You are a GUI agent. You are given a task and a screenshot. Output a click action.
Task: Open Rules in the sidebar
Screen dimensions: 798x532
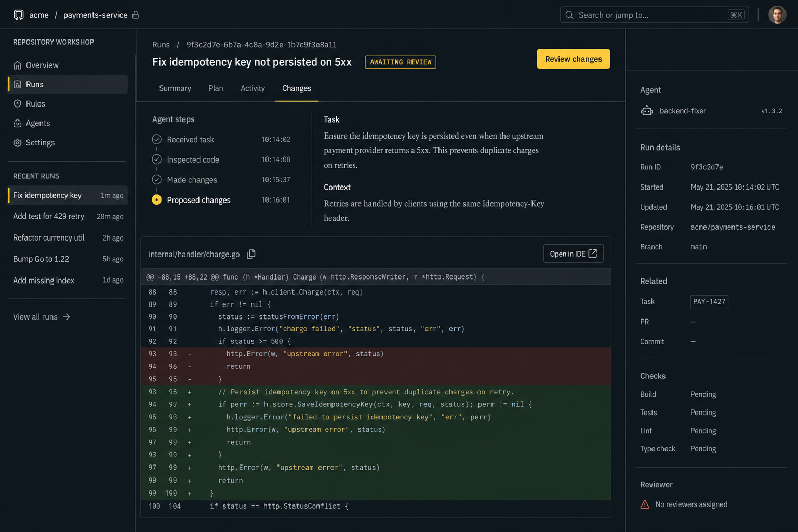click(x=68, y=104)
